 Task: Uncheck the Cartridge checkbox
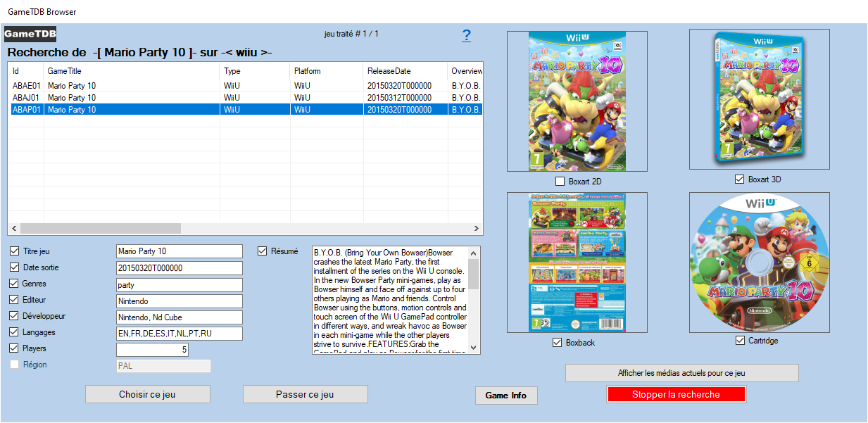pyautogui.click(x=739, y=341)
